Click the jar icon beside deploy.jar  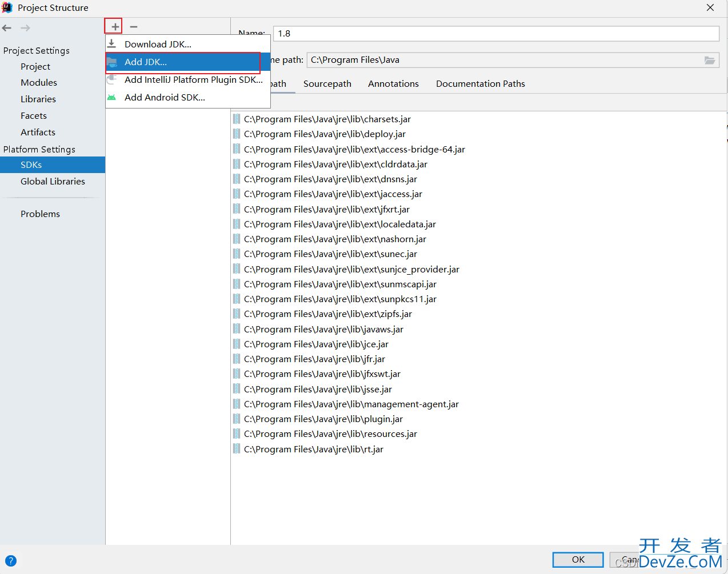(237, 134)
